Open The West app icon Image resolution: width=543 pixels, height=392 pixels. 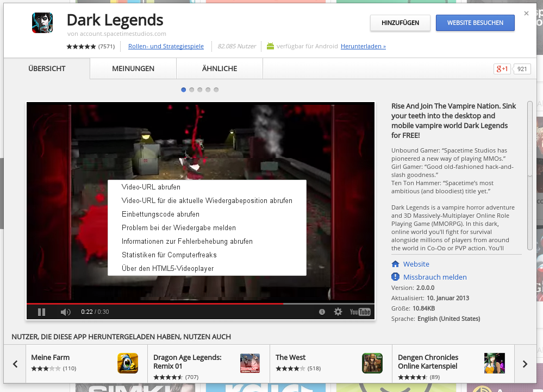coord(372,363)
